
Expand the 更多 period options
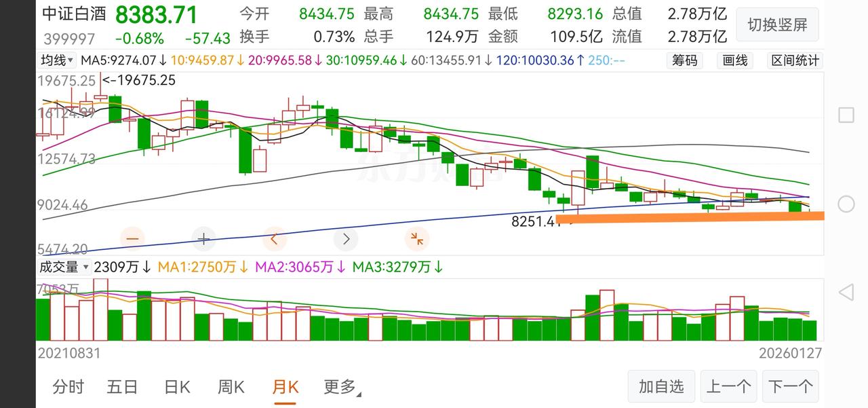342,387
